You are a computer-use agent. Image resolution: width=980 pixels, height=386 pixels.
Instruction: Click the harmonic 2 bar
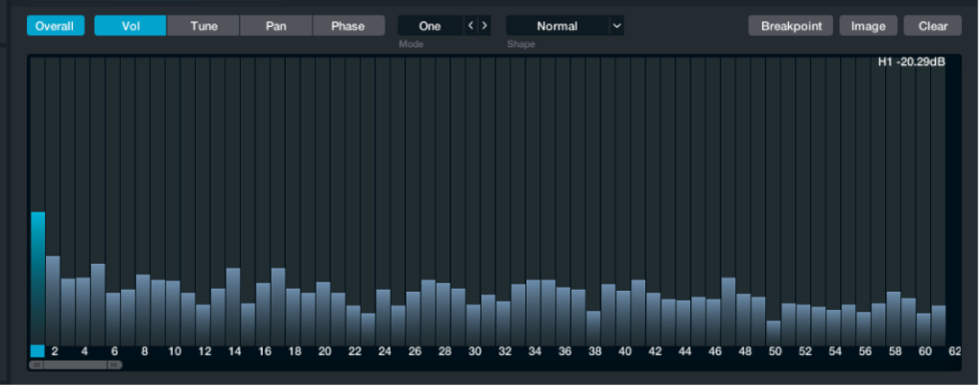pyautogui.click(x=53, y=299)
